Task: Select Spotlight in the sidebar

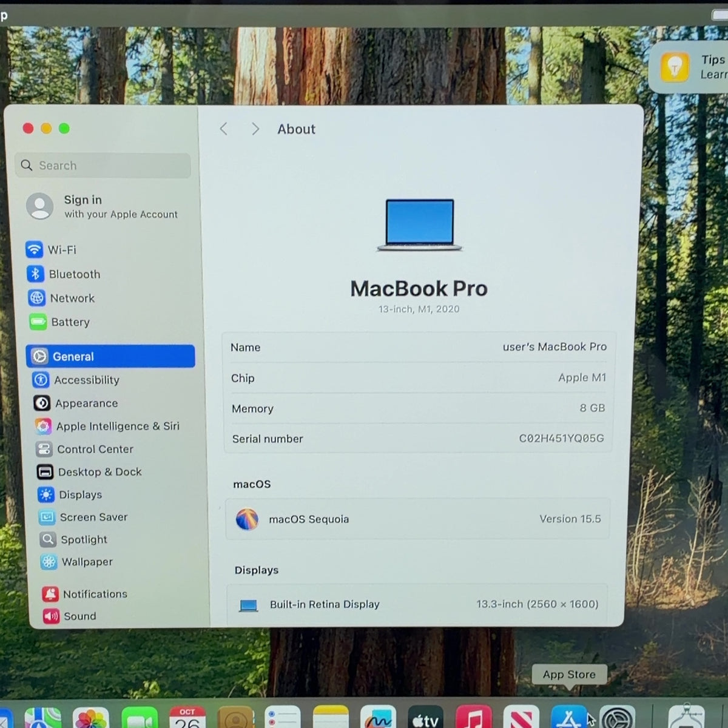Action: click(x=73, y=539)
